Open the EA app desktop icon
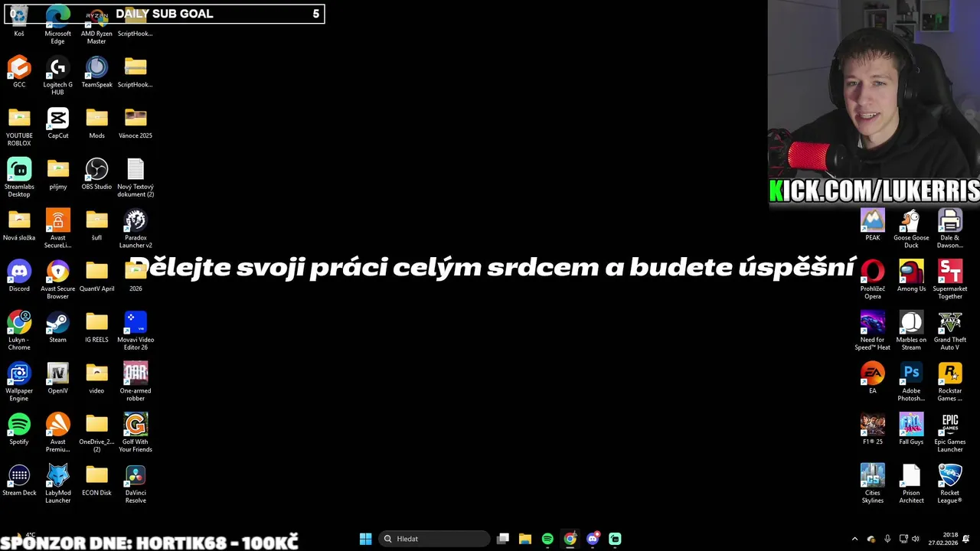 click(872, 379)
